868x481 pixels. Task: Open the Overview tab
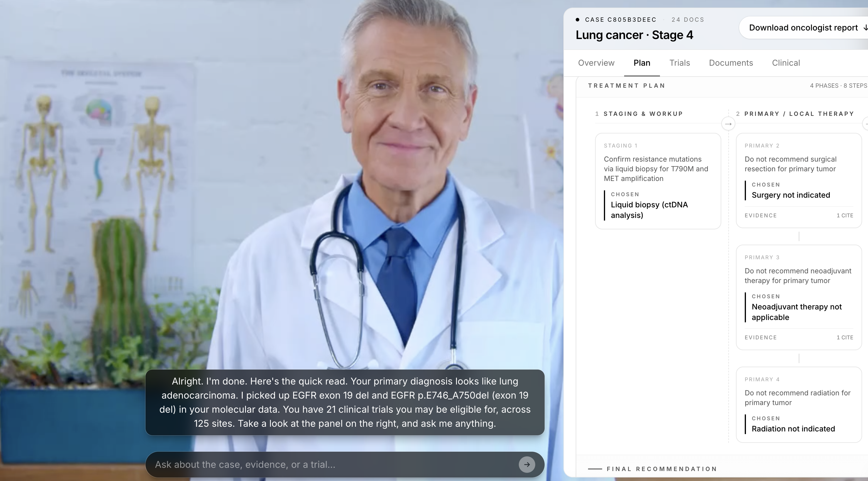click(596, 63)
